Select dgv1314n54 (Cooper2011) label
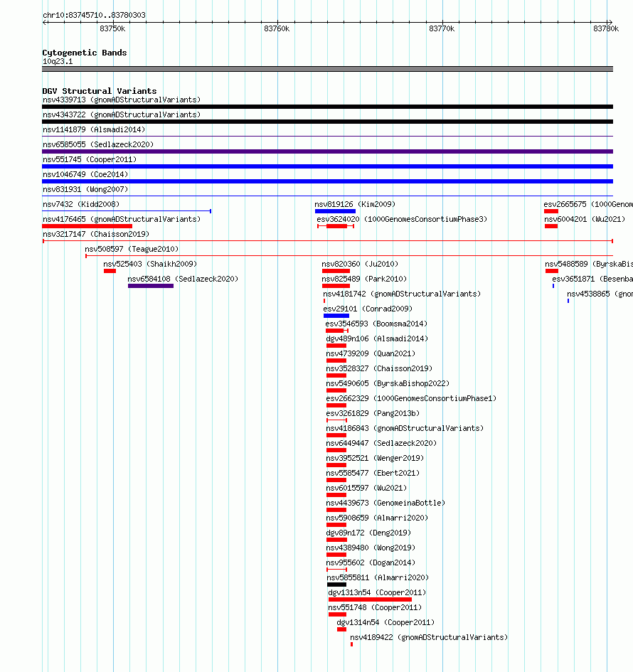Image resolution: width=633 pixels, height=672 pixels. [385, 623]
